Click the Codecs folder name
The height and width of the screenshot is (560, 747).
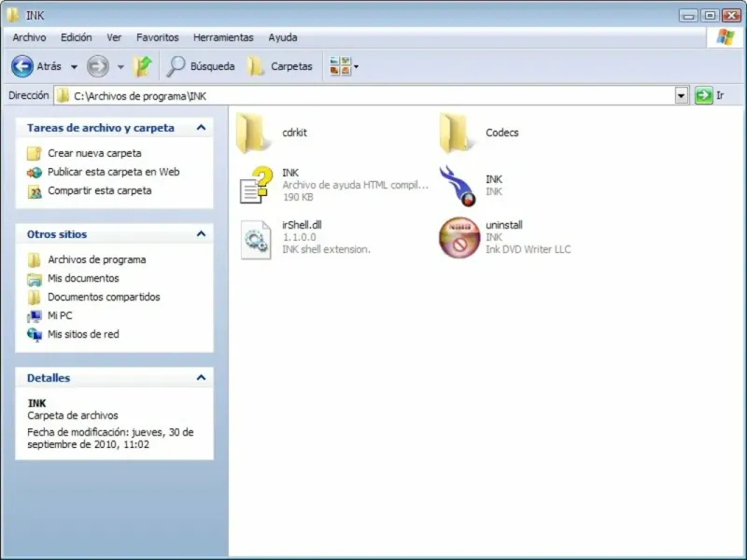[502, 133]
